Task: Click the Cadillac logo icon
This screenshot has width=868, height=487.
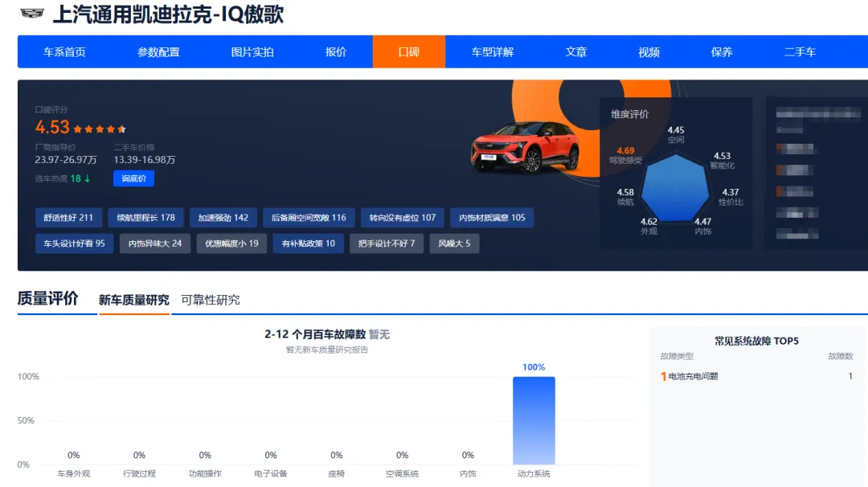Action: (x=31, y=14)
